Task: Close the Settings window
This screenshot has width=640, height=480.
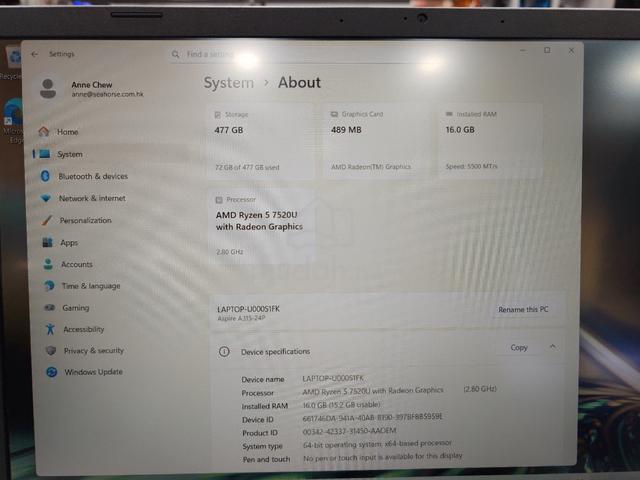Action: [571, 51]
